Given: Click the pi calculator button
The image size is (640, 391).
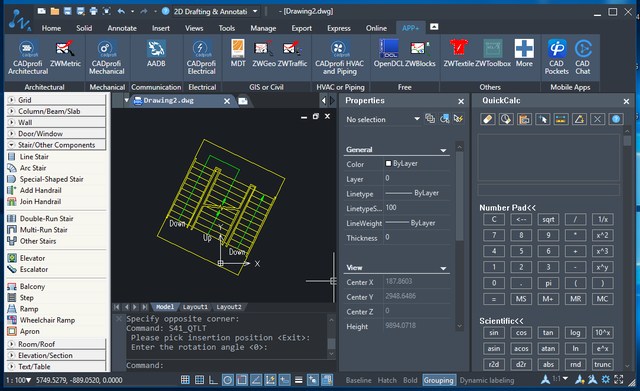Looking at the screenshot, I should pyautogui.click(x=548, y=283).
